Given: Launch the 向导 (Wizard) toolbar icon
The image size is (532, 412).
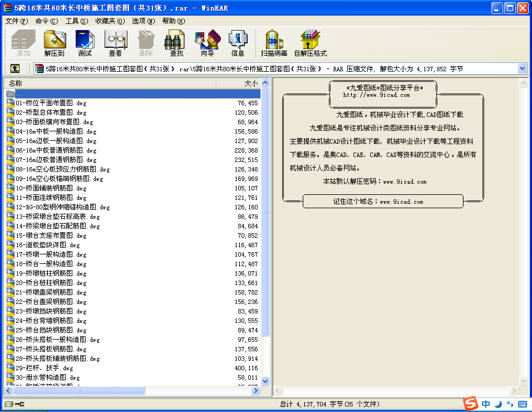Looking at the screenshot, I should [207, 43].
